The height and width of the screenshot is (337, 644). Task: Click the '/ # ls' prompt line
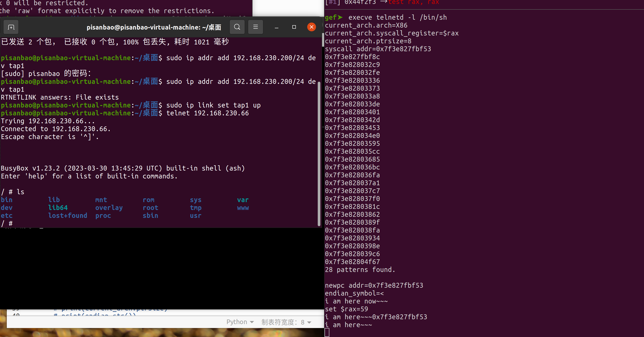12,192
